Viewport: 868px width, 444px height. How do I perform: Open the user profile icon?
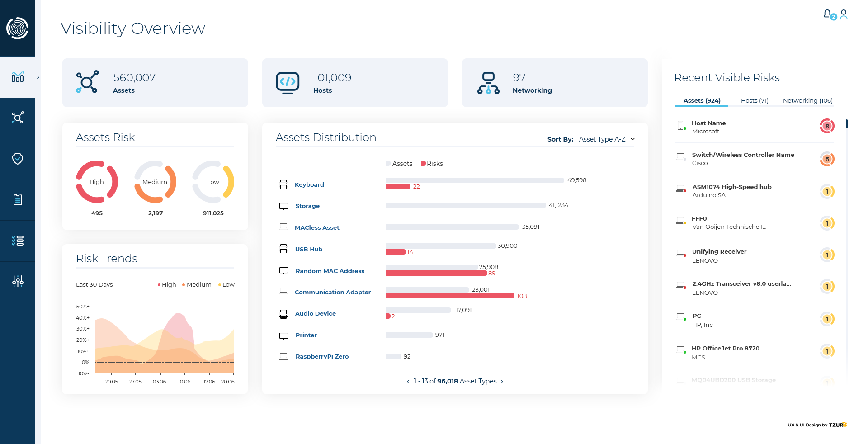[x=844, y=14]
